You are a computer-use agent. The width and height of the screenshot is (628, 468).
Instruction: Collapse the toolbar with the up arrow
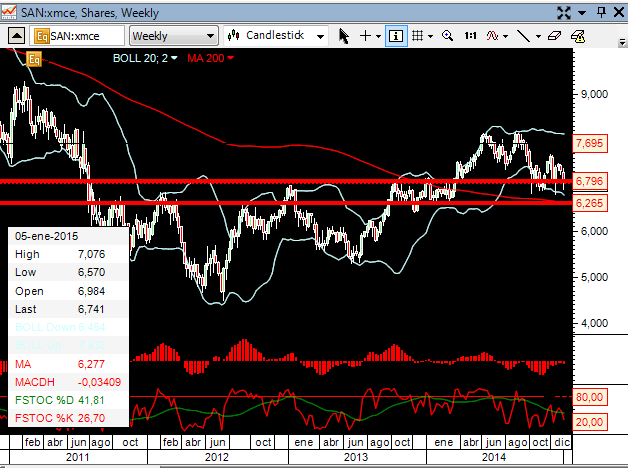point(16,36)
